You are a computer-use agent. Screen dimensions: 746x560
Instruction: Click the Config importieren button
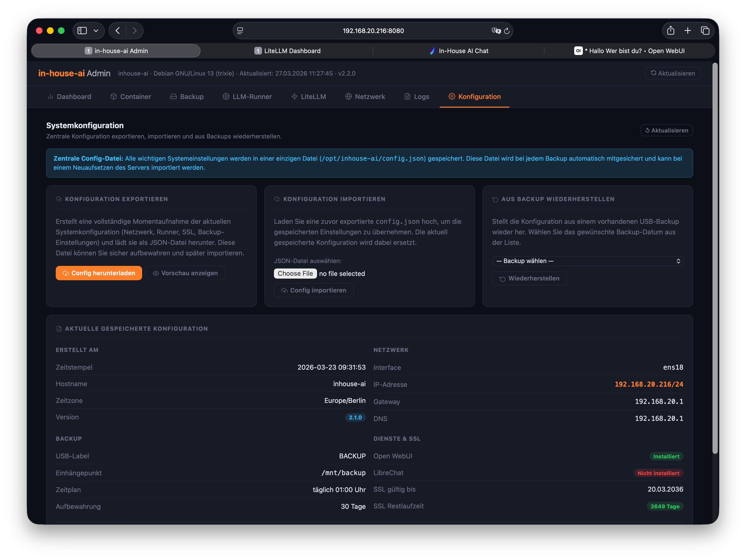[x=314, y=290]
